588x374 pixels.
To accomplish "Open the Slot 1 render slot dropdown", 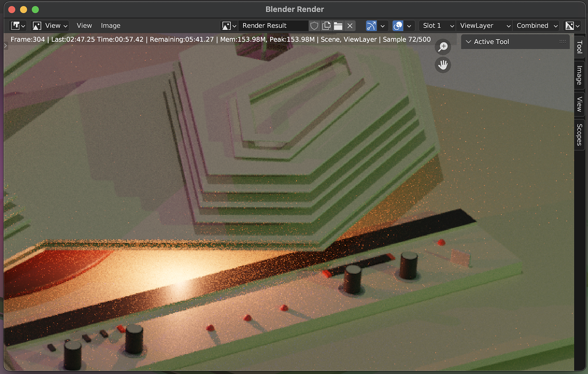I will (x=438, y=26).
